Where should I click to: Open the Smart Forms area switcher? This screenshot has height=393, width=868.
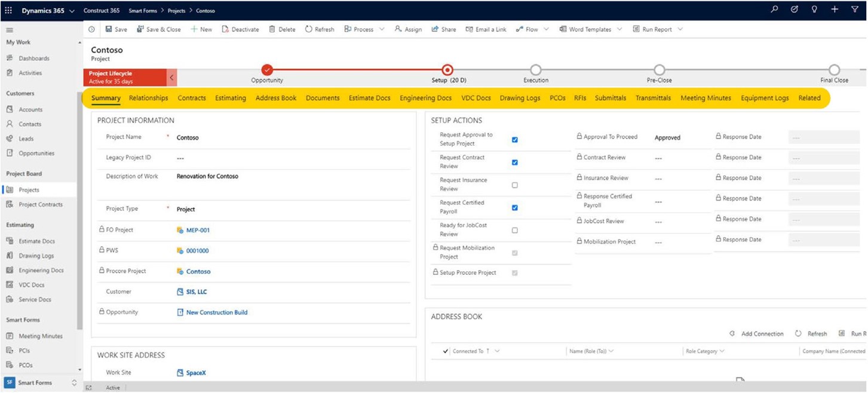point(41,382)
